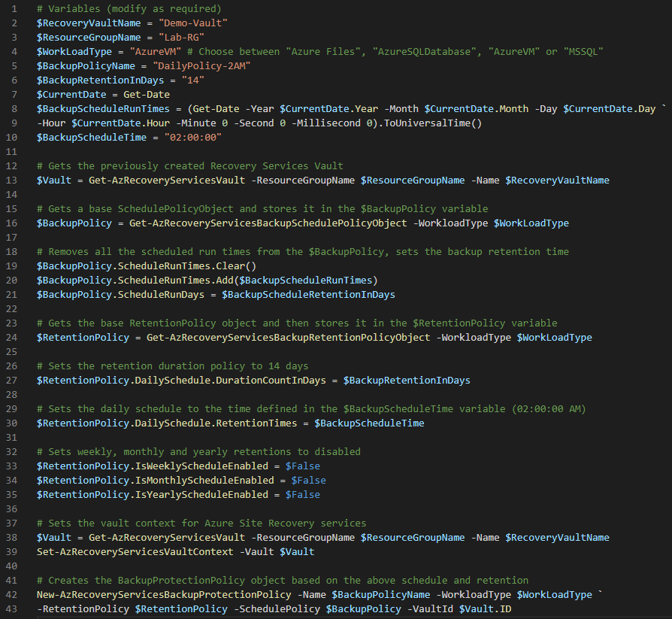Click $BackupPolicy.ScheduleRunTimes.Clear() on line 19
This screenshot has width=672, height=619.
pos(147,266)
